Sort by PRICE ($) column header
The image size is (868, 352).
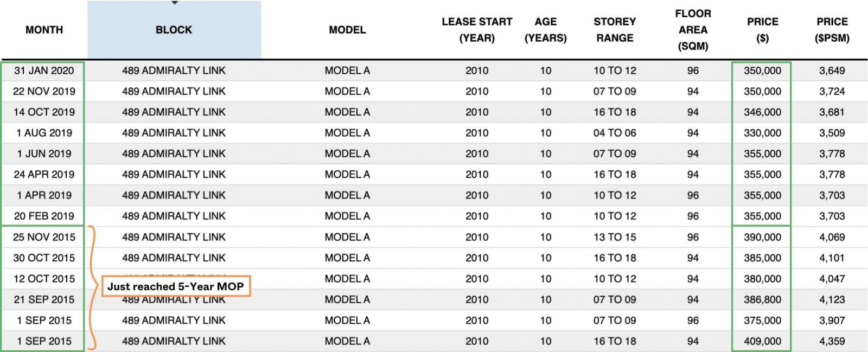tap(762, 30)
